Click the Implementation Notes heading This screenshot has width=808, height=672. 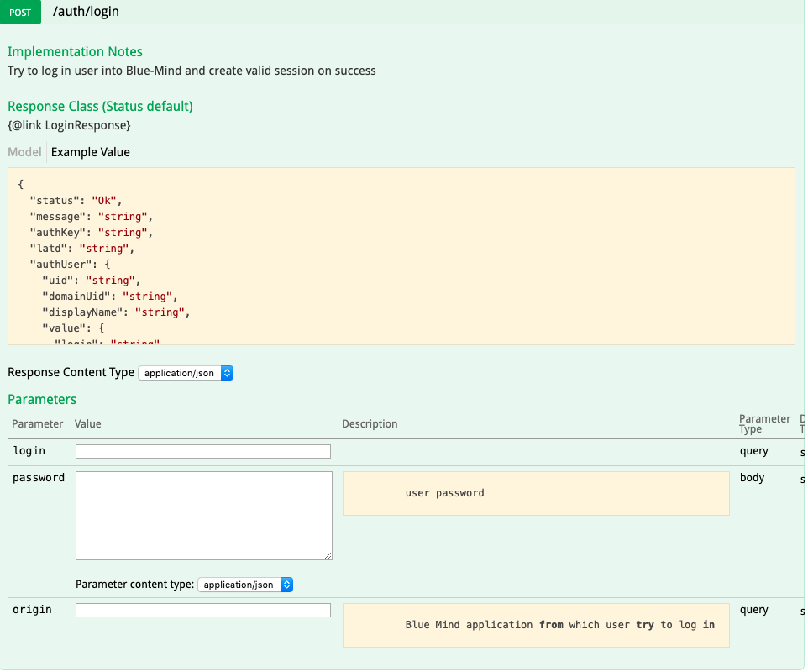pyautogui.click(x=75, y=52)
